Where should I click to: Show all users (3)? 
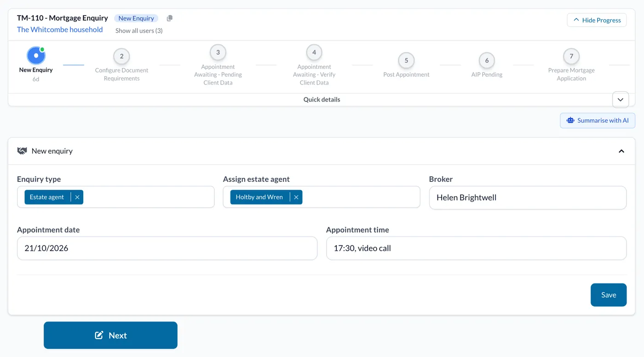[139, 31]
